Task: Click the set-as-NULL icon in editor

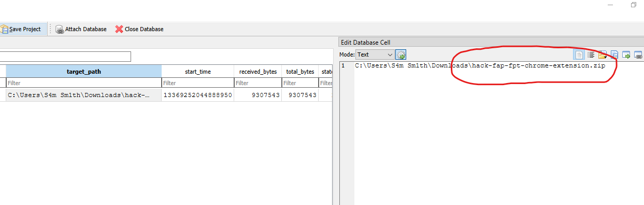Action: [626, 54]
